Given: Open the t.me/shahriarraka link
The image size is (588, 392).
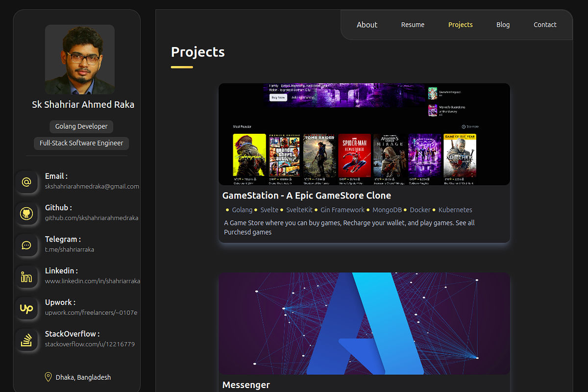Looking at the screenshot, I should (x=70, y=249).
